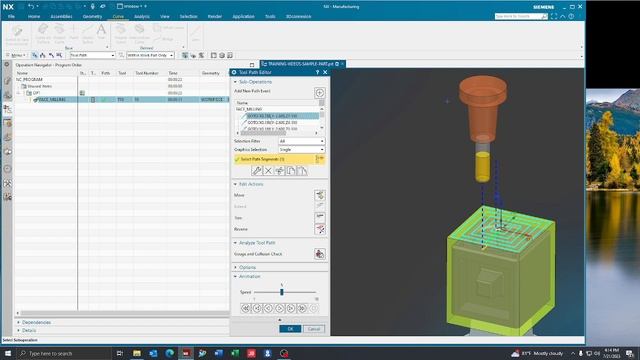Step animation forward one move
Viewport: 640px width, 360px height.
pyautogui.click(x=291, y=308)
